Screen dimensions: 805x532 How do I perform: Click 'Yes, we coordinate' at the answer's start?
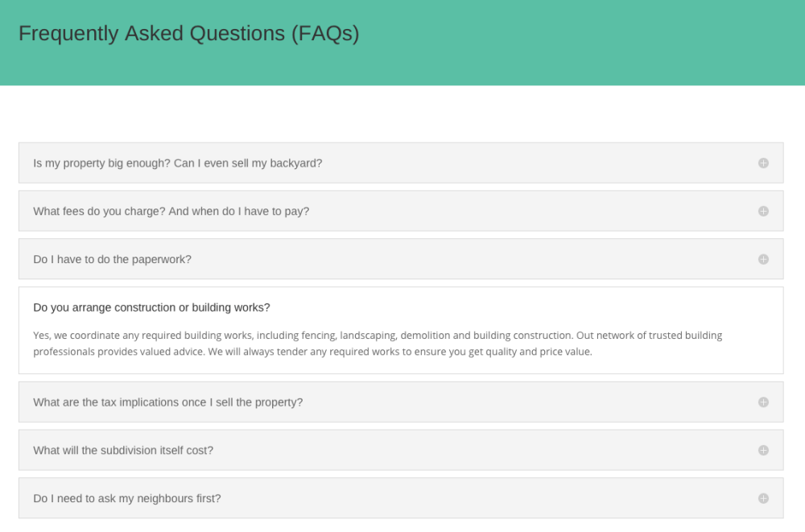(75, 336)
